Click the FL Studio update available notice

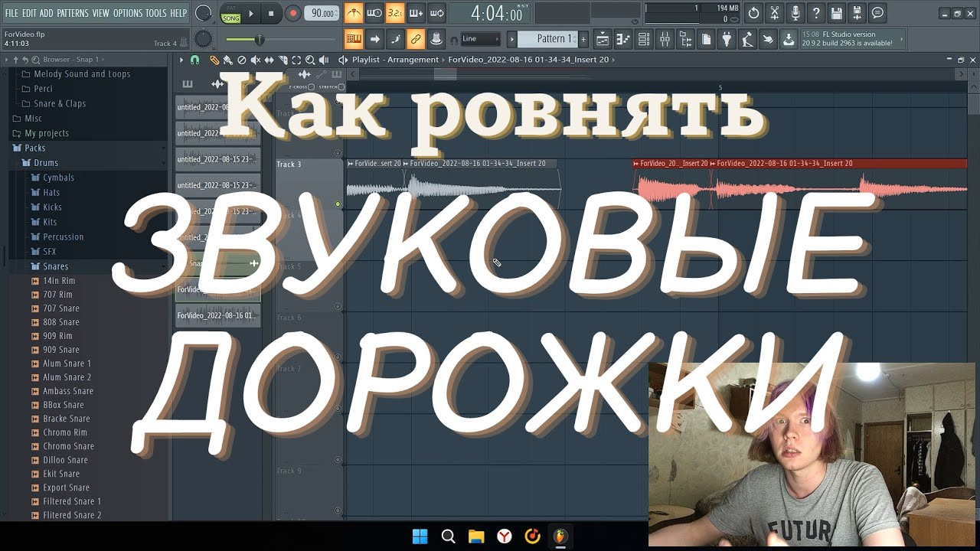pos(851,39)
